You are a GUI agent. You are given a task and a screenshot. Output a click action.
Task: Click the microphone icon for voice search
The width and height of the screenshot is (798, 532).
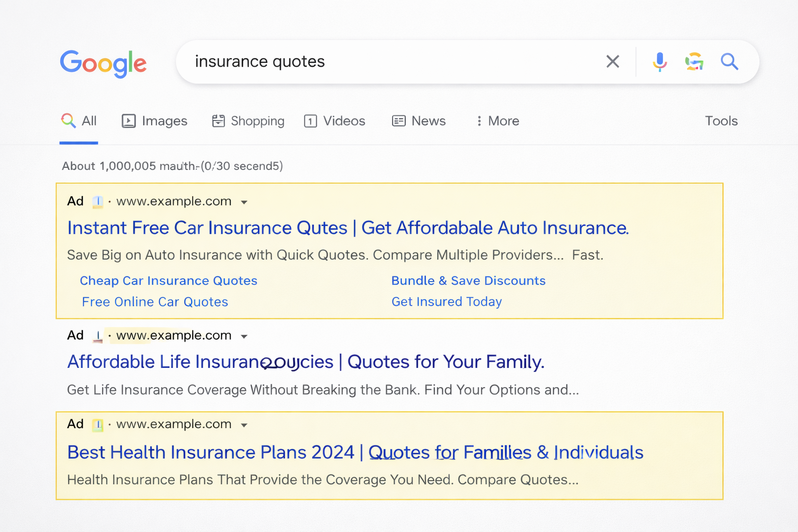coord(659,61)
